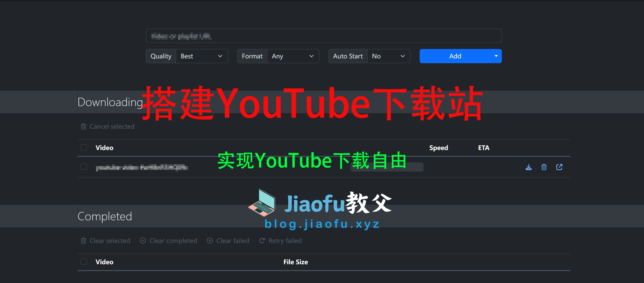644x283 pixels.
Task: Click the video or playlist URL input field
Action: click(x=324, y=36)
